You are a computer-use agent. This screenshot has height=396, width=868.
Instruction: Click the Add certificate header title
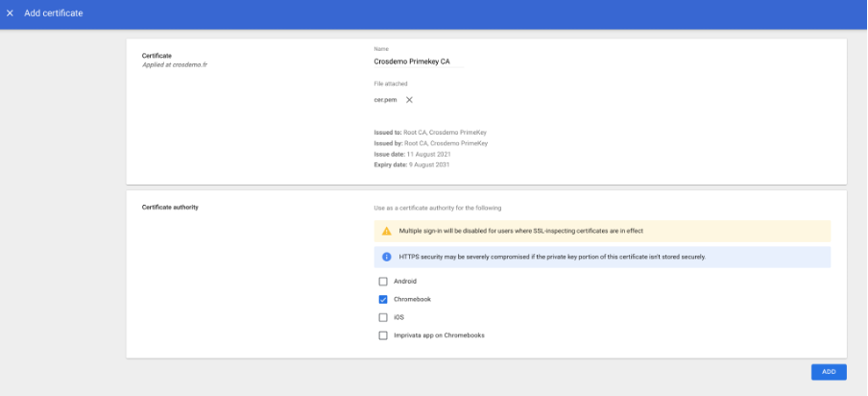point(54,13)
